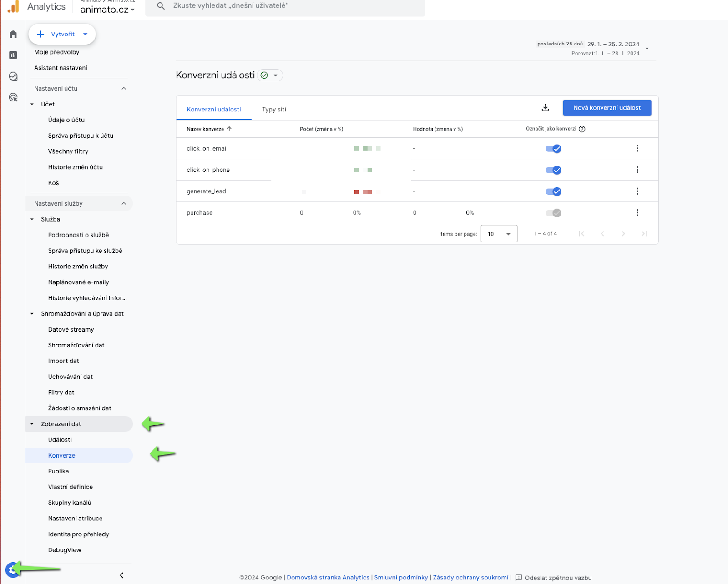728x584 pixels.
Task: Sort by Počet (změna v %) header
Action: (x=321, y=129)
